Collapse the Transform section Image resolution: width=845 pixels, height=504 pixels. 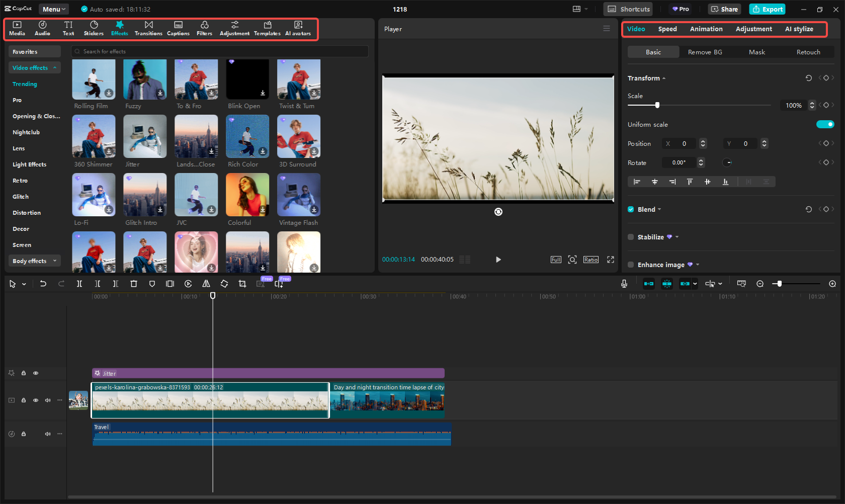point(663,78)
